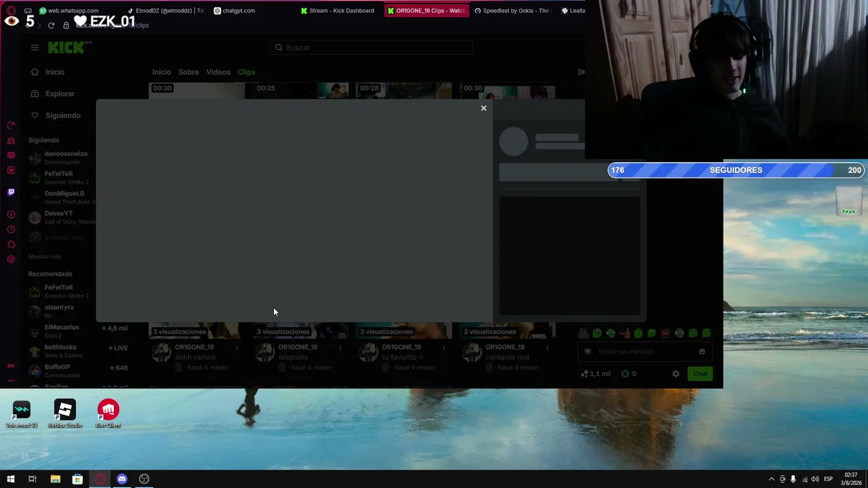Image resolution: width=868 pixels, height=488 pixels.
Task: Open emoji picker in chat input
Action: (x=702, y=352)
